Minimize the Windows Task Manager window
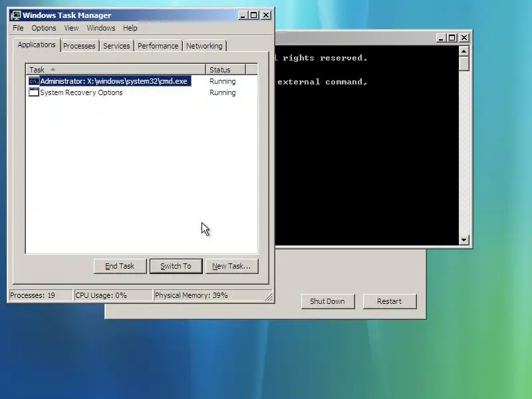532x399 pixels. pyautogui.click(x=243, y=15)
